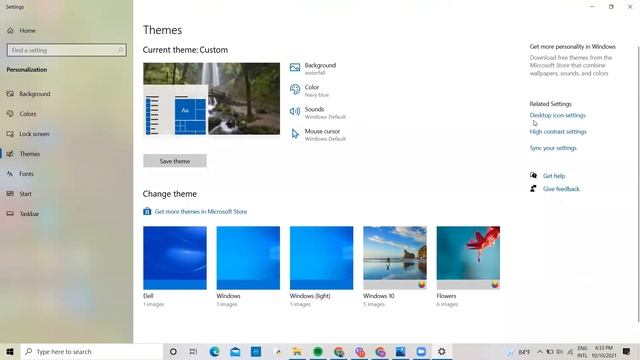640x360 pixels.
Task: Click the Color palette icon
Action: click(x=295, y=89)
